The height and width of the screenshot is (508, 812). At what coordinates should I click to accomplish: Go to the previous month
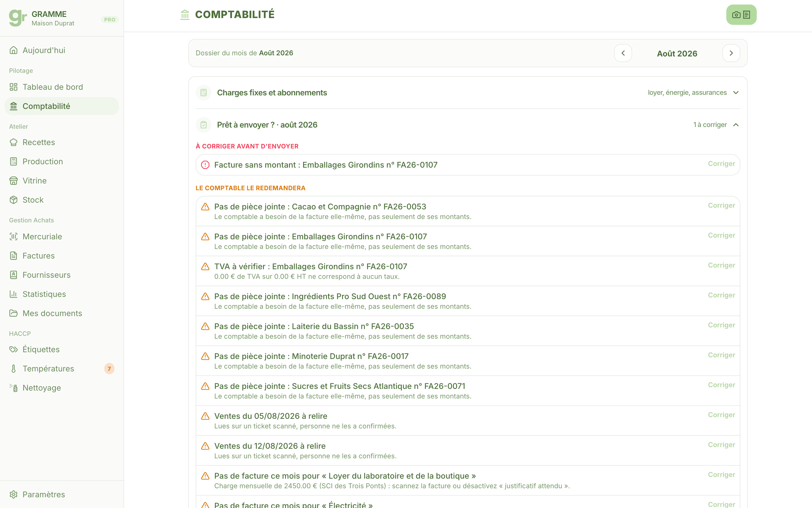623,53
